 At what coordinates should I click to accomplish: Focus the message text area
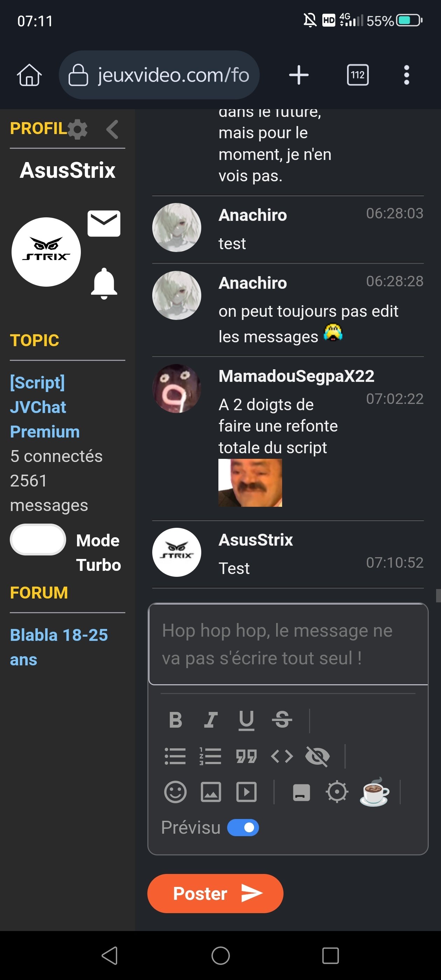coord(288,644)
